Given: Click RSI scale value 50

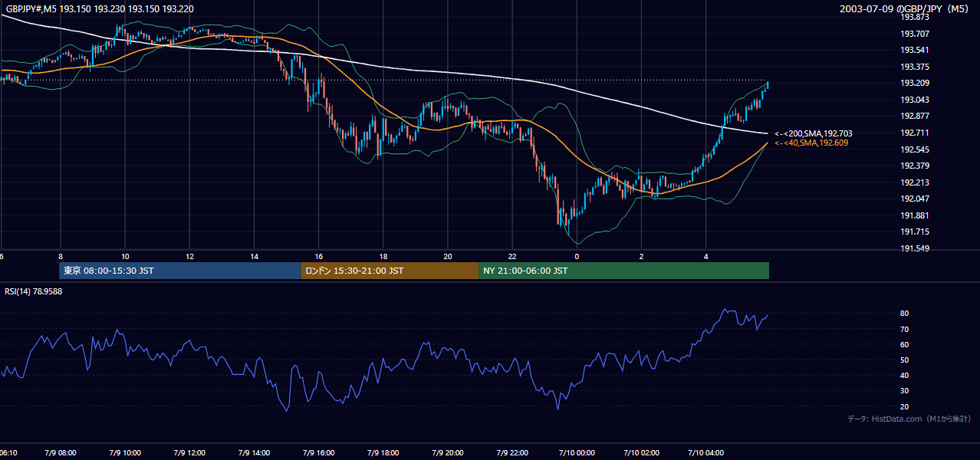Looking at the screenshot, I should 904,360.
